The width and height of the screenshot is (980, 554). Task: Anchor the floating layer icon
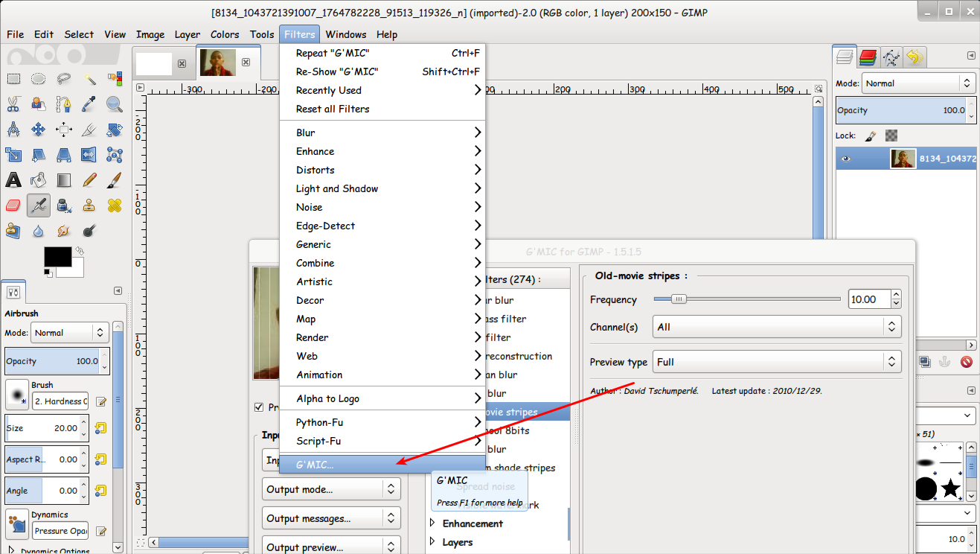(945, 362)
